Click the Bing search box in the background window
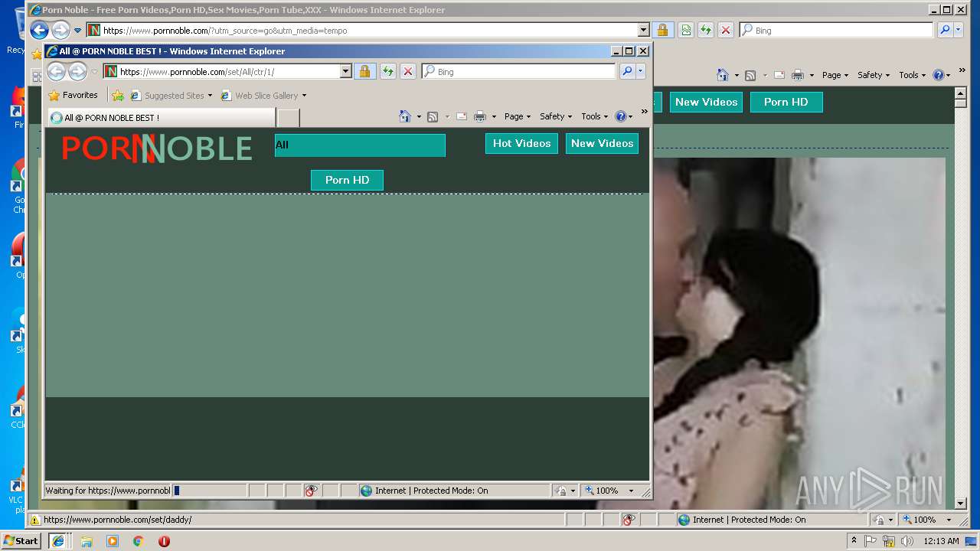Viewport: 980px width, 551px height. [x=837, y=31]
